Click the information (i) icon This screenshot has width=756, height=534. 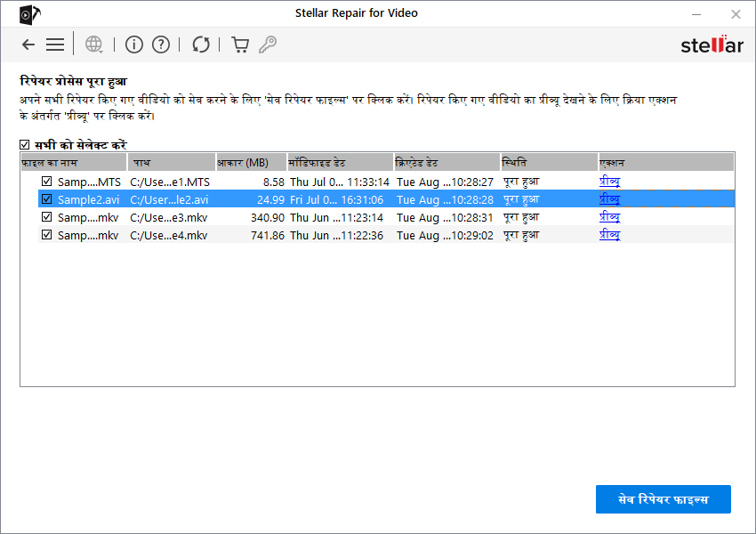tap(133, 44)
